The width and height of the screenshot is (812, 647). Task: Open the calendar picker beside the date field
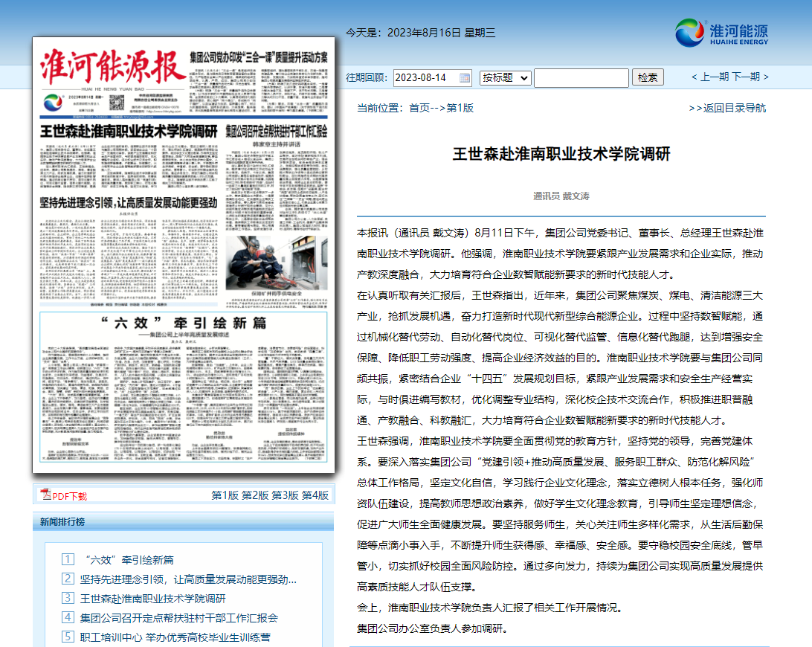click(465, 77)
